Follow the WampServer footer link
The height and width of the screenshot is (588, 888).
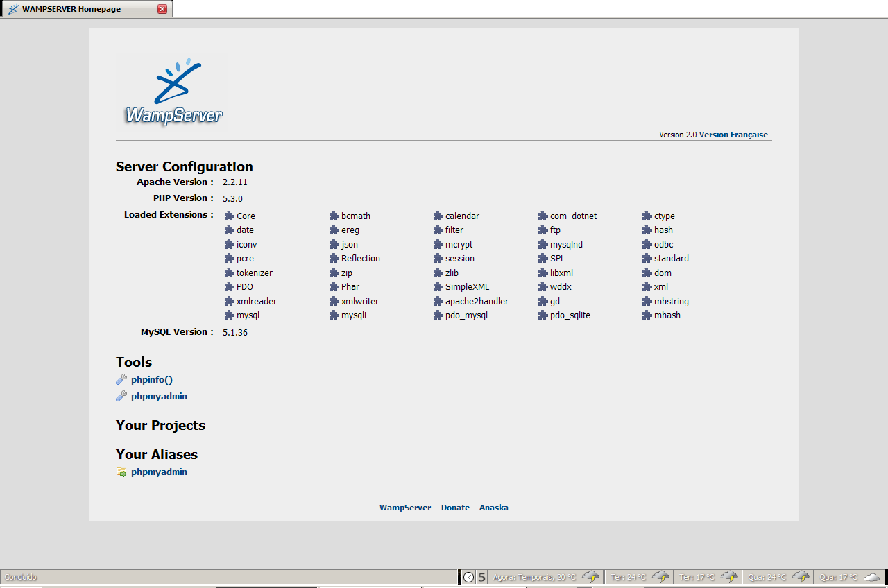(405, 508)
